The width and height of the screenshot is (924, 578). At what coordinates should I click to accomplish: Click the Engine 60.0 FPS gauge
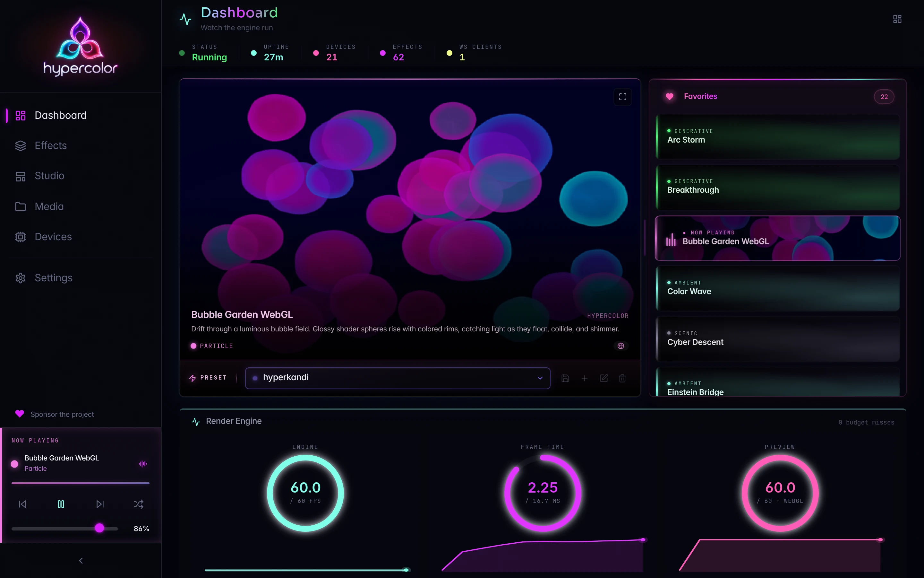(x=305, y=493)
